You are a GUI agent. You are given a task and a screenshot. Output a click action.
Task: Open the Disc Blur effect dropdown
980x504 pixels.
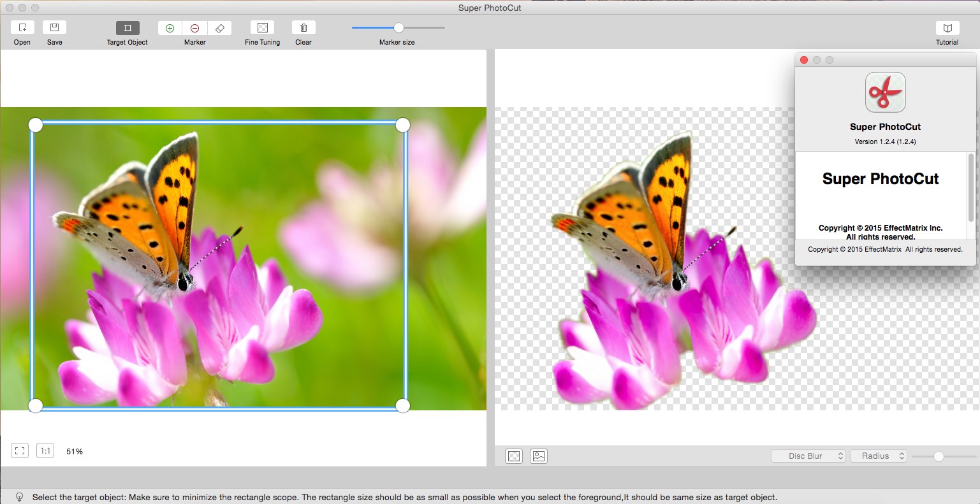click(x=808, y=456)
